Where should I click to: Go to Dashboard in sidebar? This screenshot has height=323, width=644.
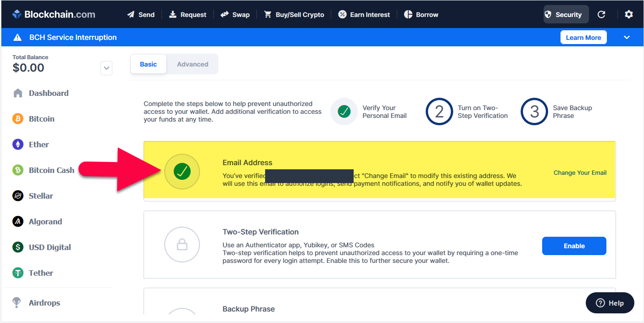tap(49, 93)
